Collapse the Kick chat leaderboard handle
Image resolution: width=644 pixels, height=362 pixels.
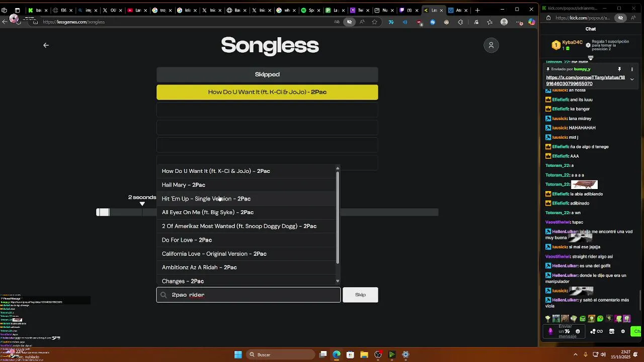click(x=591, y=58)
